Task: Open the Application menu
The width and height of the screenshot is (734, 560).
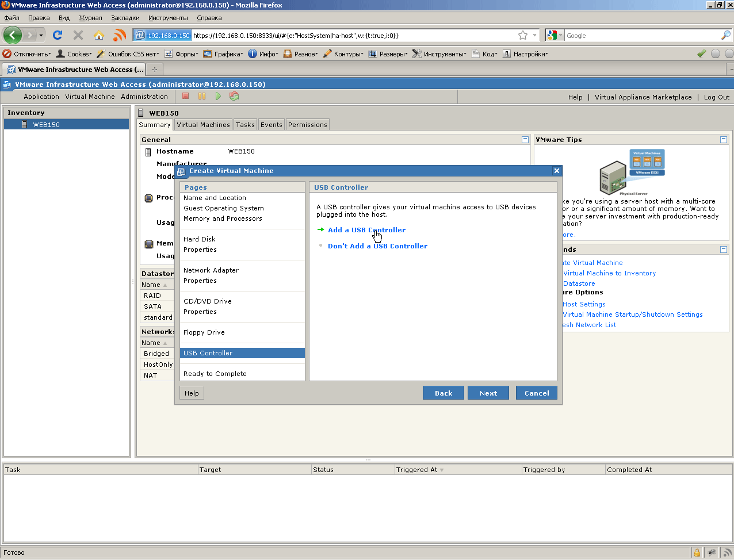Action: [41, 97]
